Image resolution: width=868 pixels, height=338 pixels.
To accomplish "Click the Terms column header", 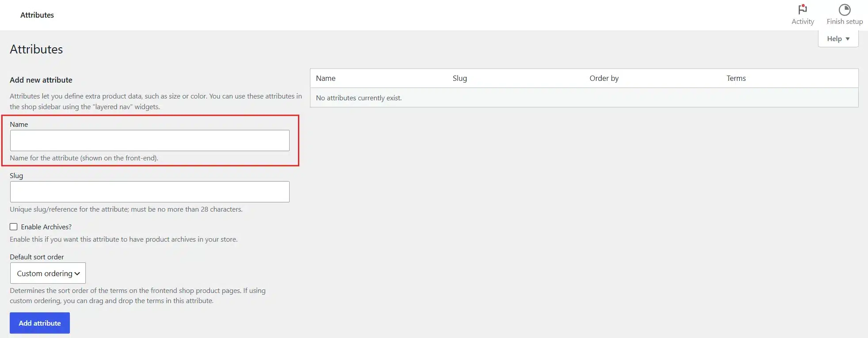I will tap(736, 78).
